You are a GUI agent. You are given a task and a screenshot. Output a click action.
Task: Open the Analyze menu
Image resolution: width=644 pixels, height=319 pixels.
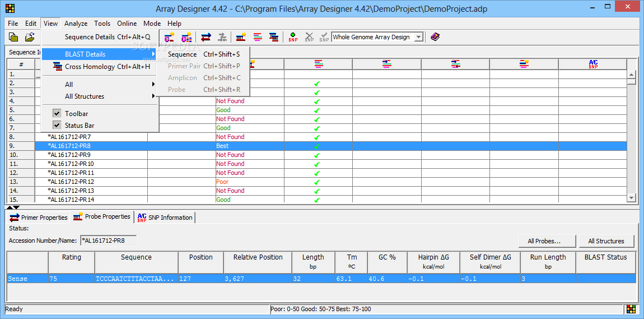[76, 24]
